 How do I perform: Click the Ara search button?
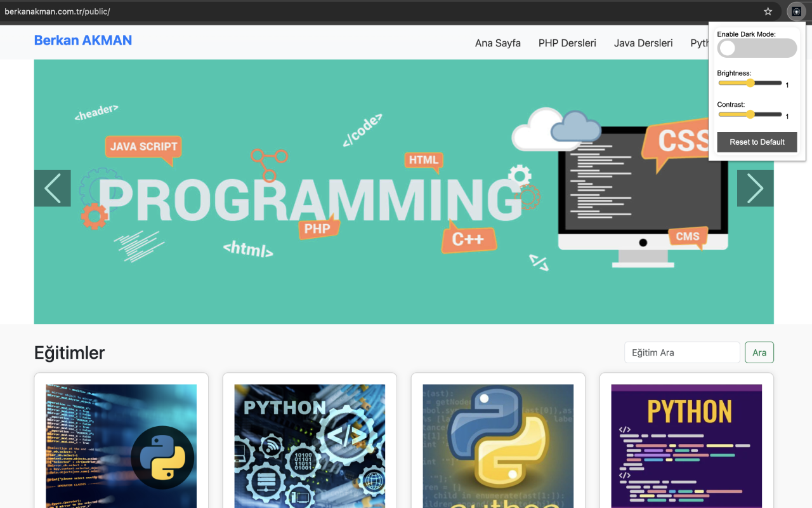(759, 352)
